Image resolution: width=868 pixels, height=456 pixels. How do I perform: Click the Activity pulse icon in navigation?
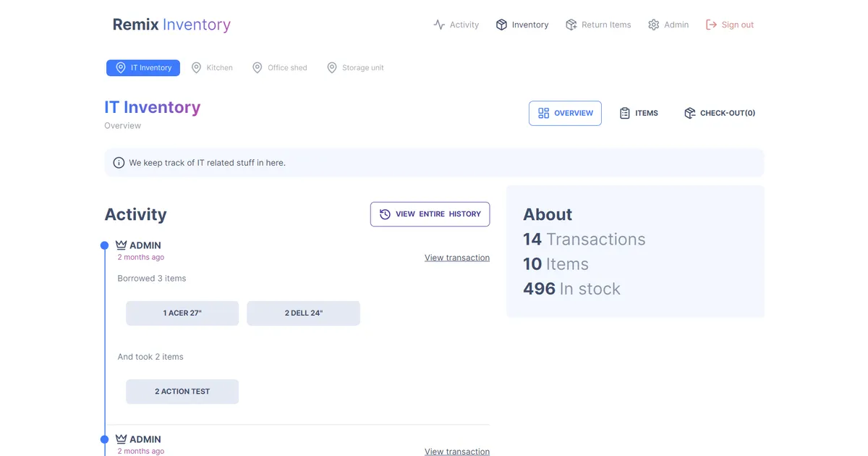click(x=439, y=25)
